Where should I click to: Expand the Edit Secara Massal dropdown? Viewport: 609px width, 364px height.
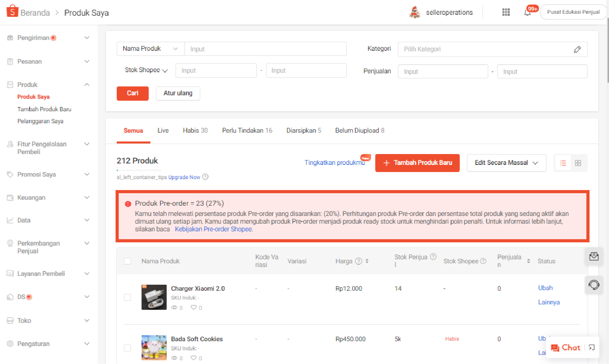[x=506, y=163]
